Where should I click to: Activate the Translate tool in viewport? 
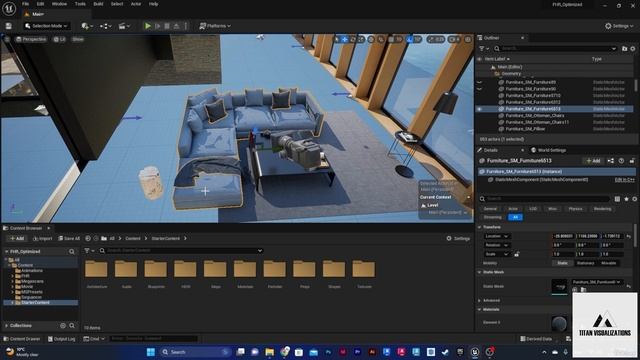344,39
